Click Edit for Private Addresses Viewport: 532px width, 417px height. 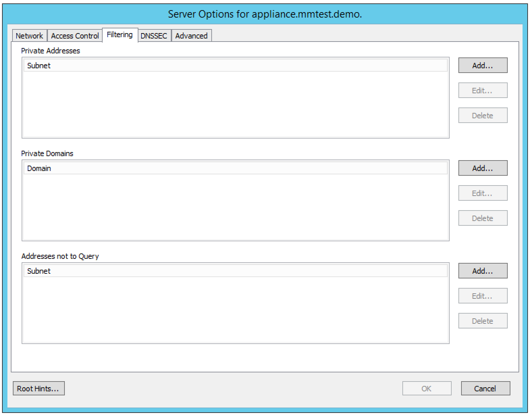[482, 91]
